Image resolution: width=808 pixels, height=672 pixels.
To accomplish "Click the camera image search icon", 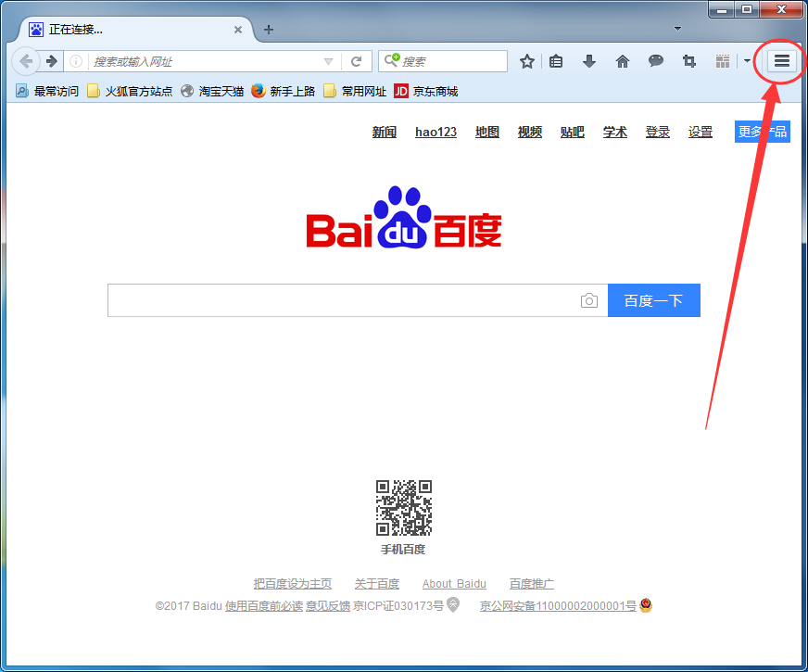I will click(589, 300).
